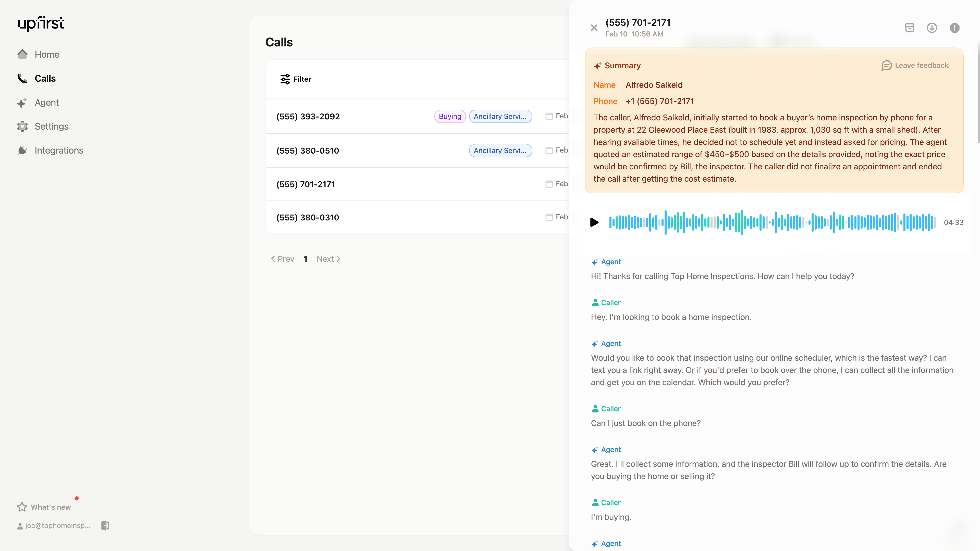Sign out using the door icon
Screen dimensions: 980x551
coord(105,525)
